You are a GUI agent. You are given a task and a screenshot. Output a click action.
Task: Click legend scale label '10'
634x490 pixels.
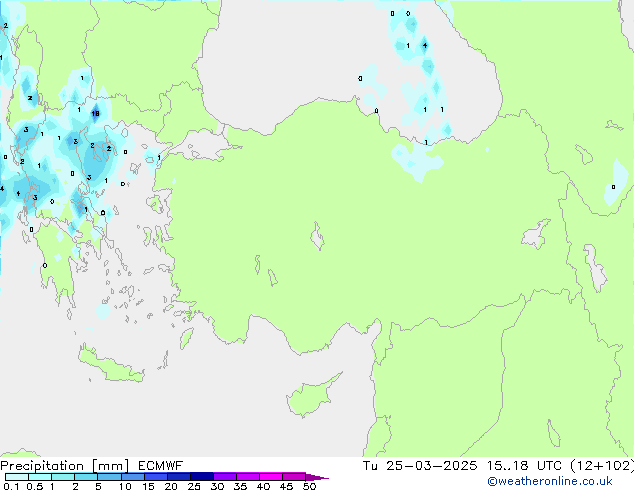[125, 486]
